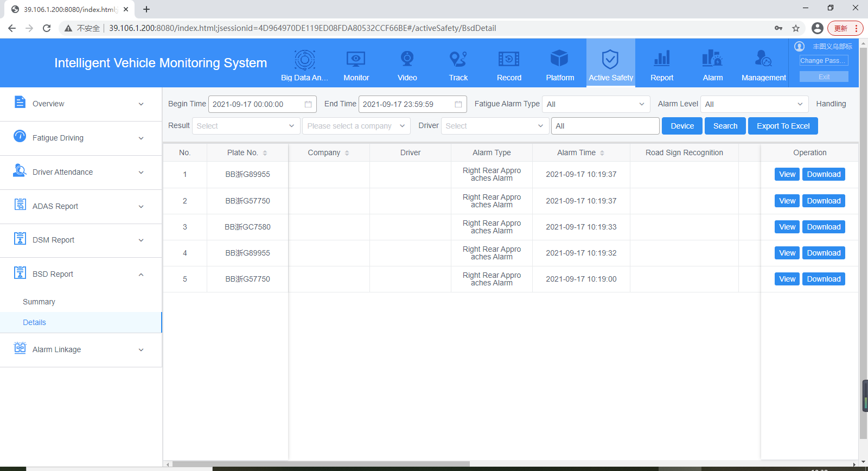Open the Big Data Analysis icon

[304, 60]
